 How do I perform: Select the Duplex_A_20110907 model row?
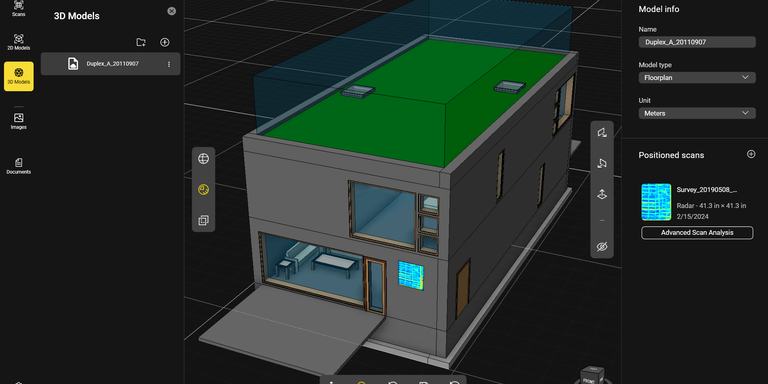110,64
